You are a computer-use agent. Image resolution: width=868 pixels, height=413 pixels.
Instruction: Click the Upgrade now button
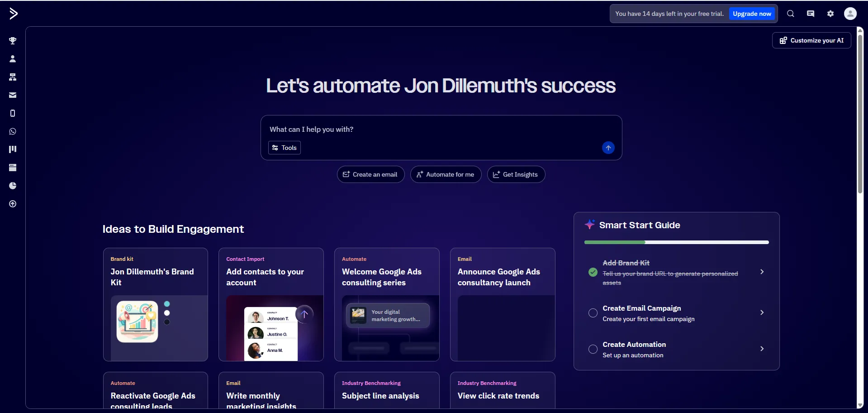pyautogui.click(x=752, y=14)
